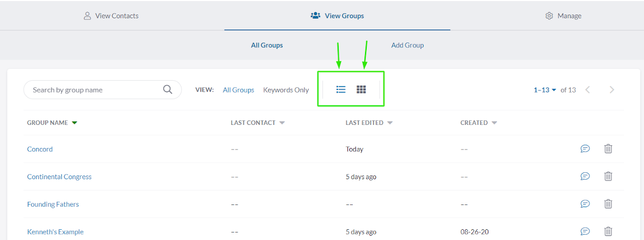The height and width of the screenshot is (240, 644).
Task: Open the Manage tab
Action: [563, 16]
